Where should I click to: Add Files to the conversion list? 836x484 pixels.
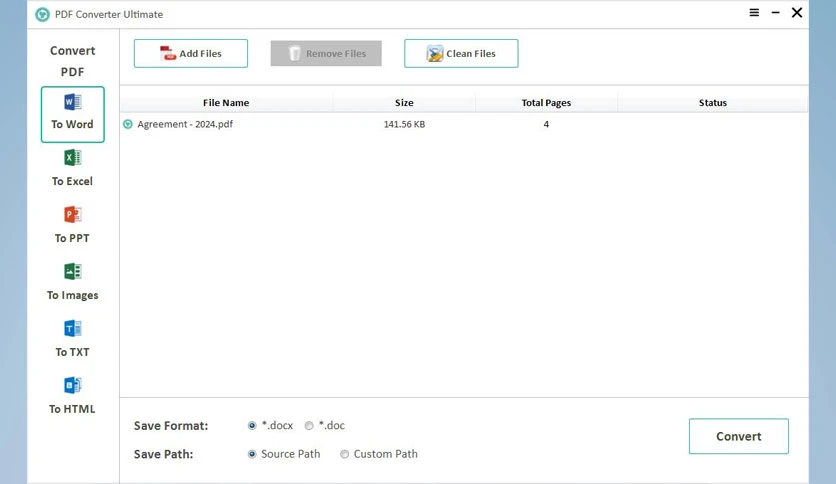point(191,53)
